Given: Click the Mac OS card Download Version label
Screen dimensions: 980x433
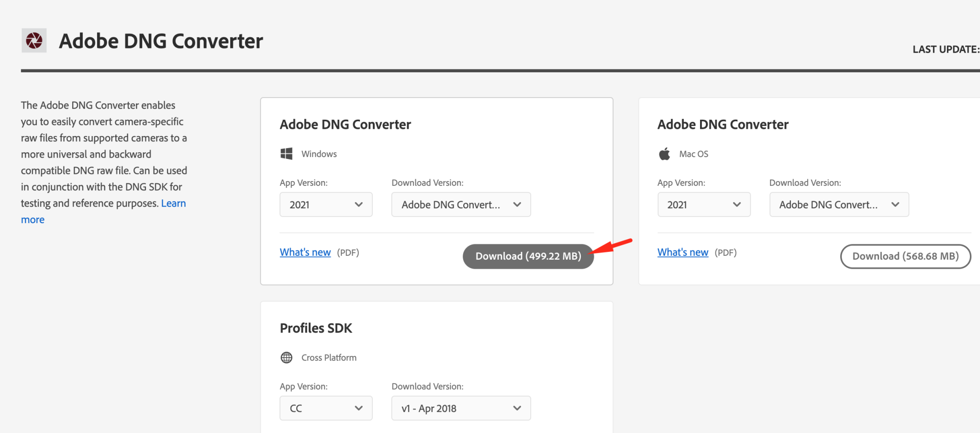Looking at the screenshot, I should pos(805,182).
